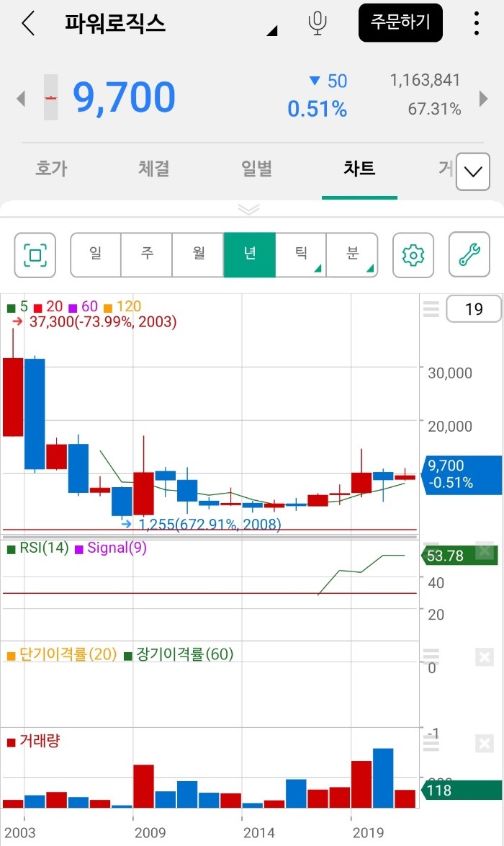Expand the tab list chevron dropdown

click(473, 172)
